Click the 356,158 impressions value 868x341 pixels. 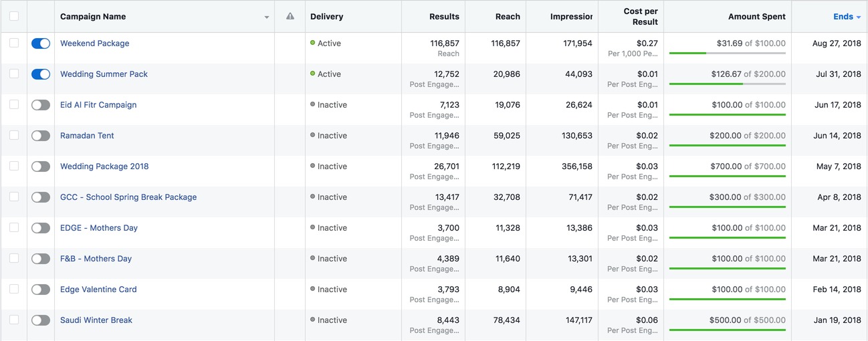[578, 166]
